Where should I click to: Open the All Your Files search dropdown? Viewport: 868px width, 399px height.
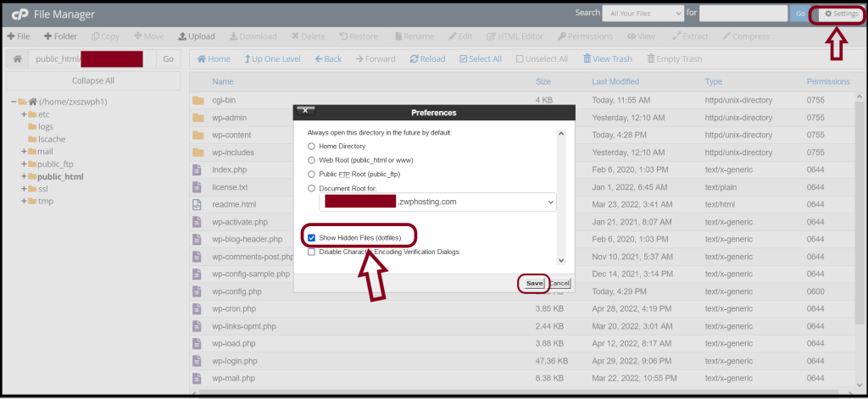click(x=643, y=14)
